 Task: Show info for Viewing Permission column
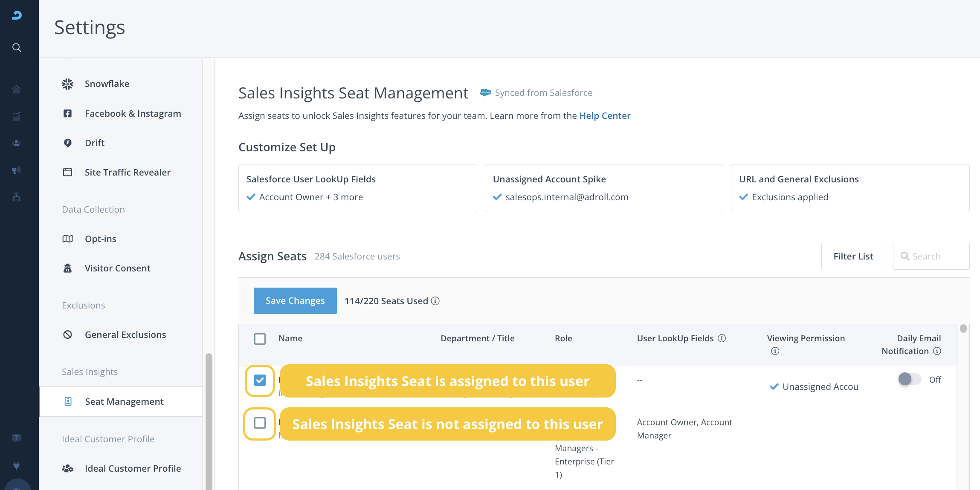[x=775, y=351]
